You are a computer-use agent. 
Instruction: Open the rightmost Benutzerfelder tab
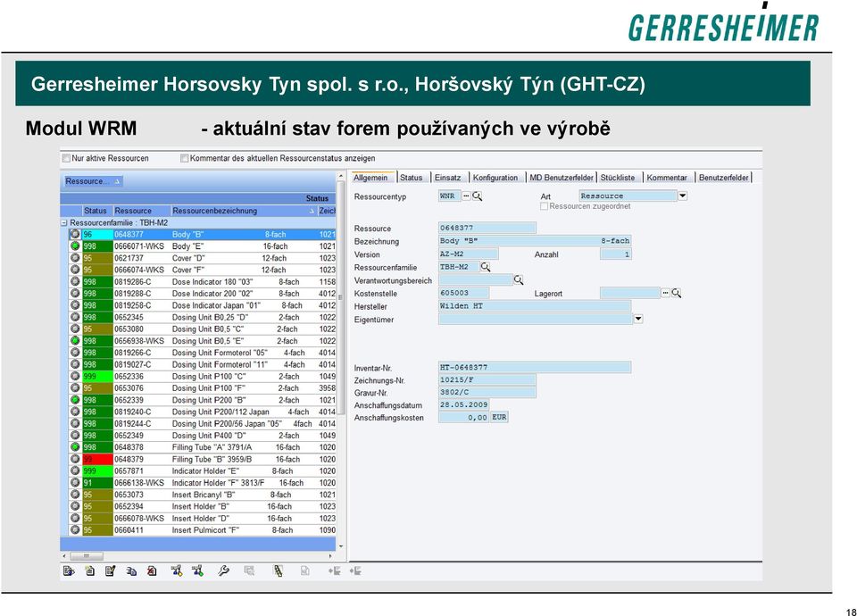[724, 178]
